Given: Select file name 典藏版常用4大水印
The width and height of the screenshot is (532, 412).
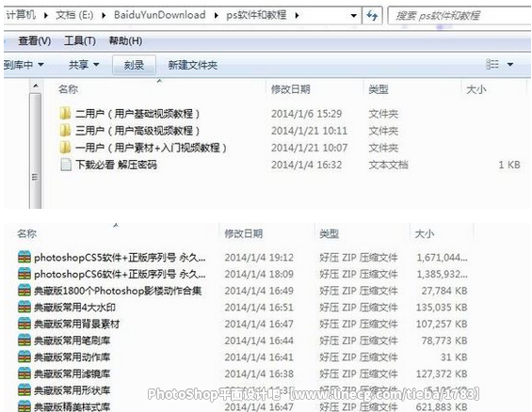Looking at the screenshot, I should 74,308.
